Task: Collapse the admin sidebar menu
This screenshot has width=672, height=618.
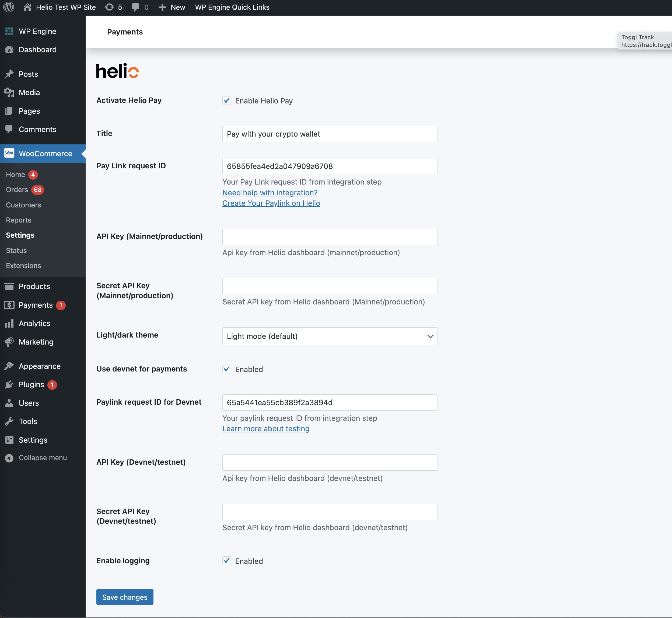Action: tap(38, 457)
